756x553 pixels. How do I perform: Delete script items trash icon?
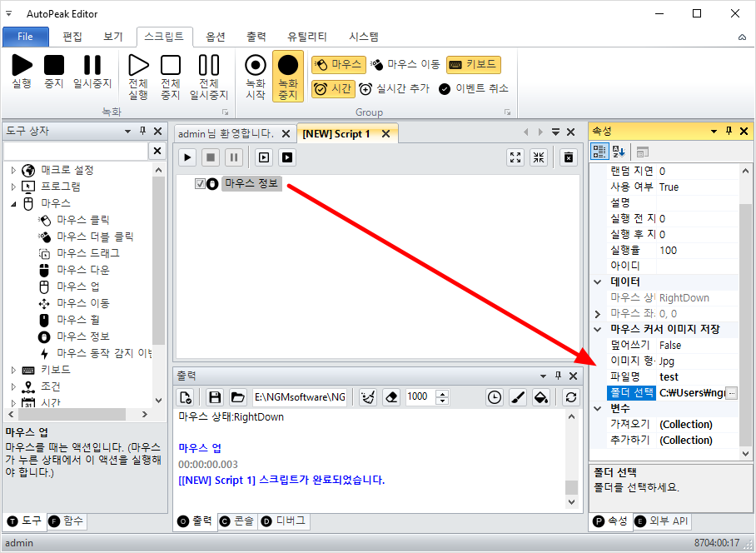pyautogui.click(x=569, y=157)
